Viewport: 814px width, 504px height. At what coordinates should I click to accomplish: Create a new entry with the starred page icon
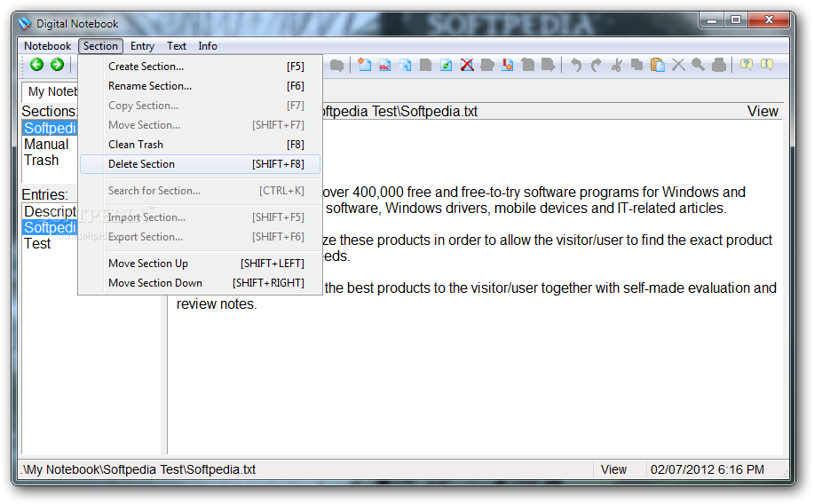pos(365,65)
